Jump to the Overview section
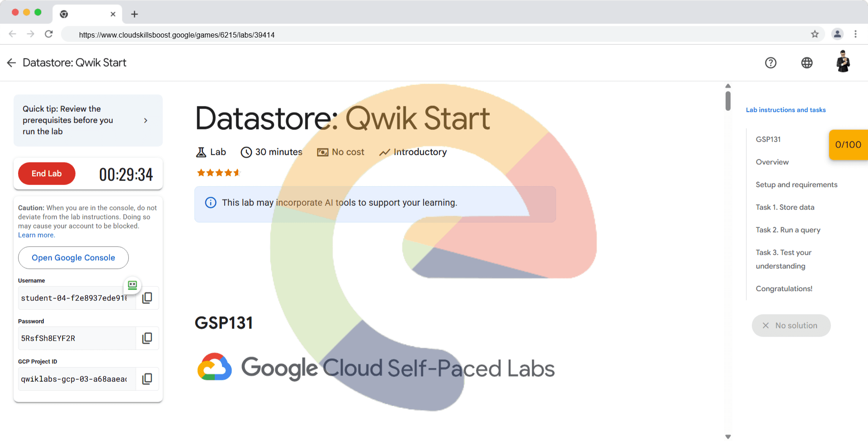 pyautogui.click(x=772, y=162)
